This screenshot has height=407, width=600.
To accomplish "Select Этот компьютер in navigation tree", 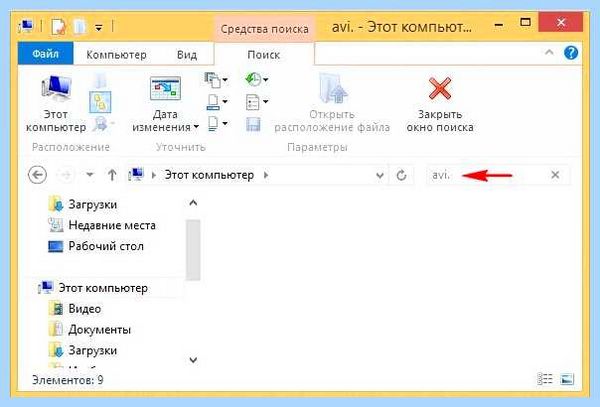I will click(x=93, y=288).
